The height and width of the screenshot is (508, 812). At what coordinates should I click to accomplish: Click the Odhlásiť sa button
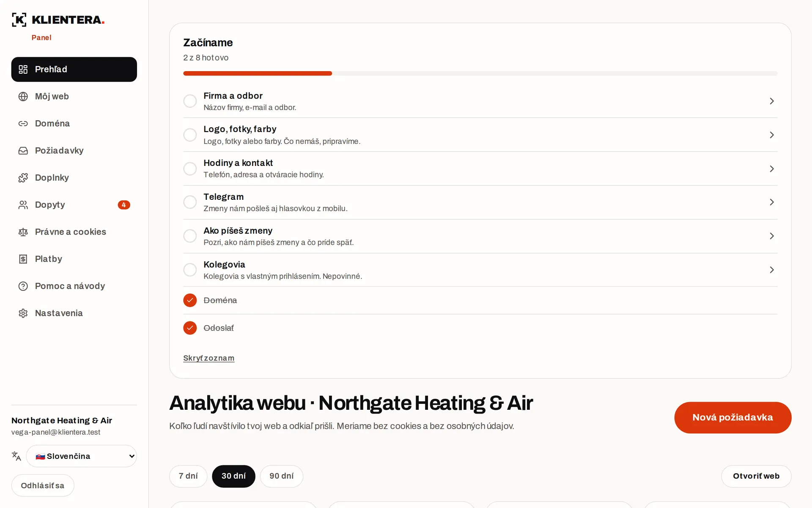(x=43, y=486)
